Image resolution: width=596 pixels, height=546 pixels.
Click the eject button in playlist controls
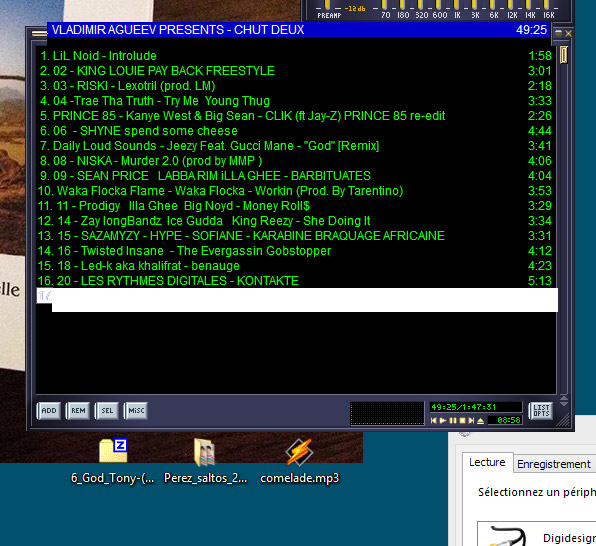pos(480,421)
